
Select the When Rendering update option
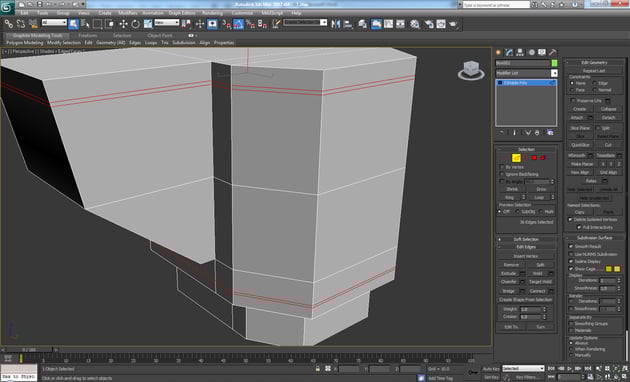coord(571,349)
